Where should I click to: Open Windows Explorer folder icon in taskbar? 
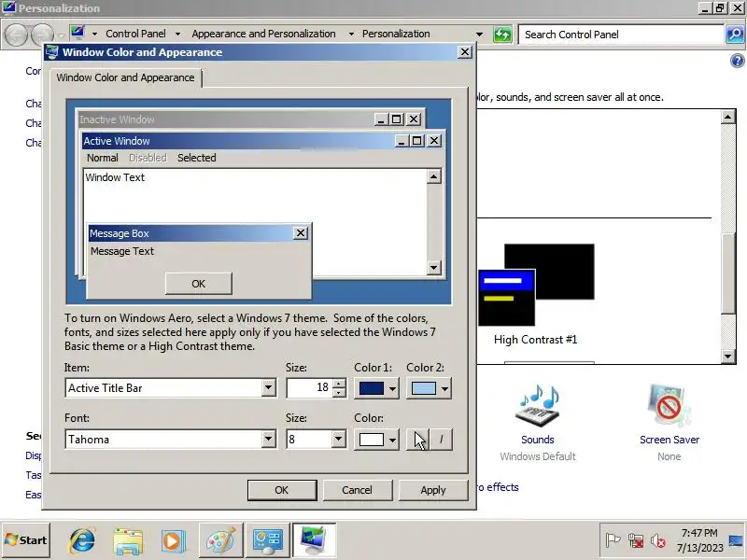pos(128,540)
